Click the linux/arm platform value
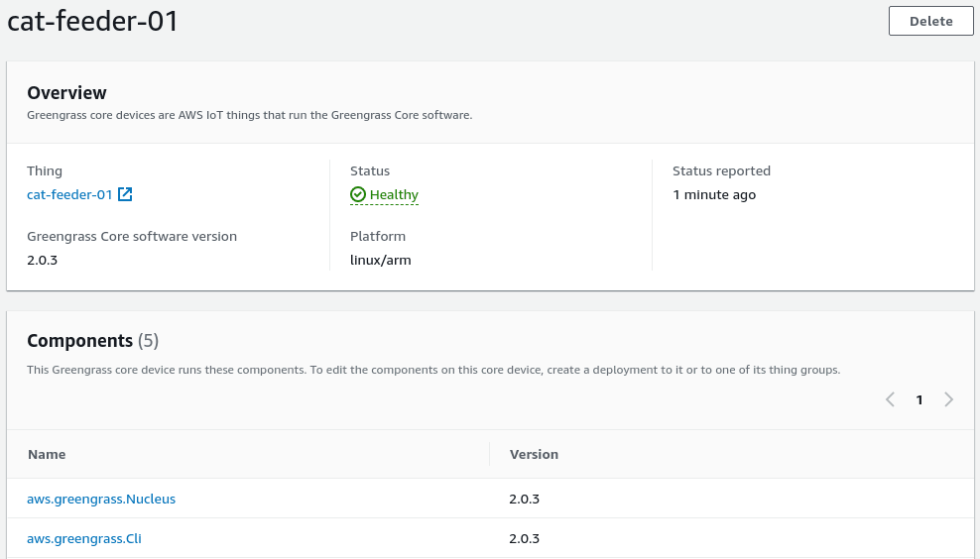 (380, 261)
